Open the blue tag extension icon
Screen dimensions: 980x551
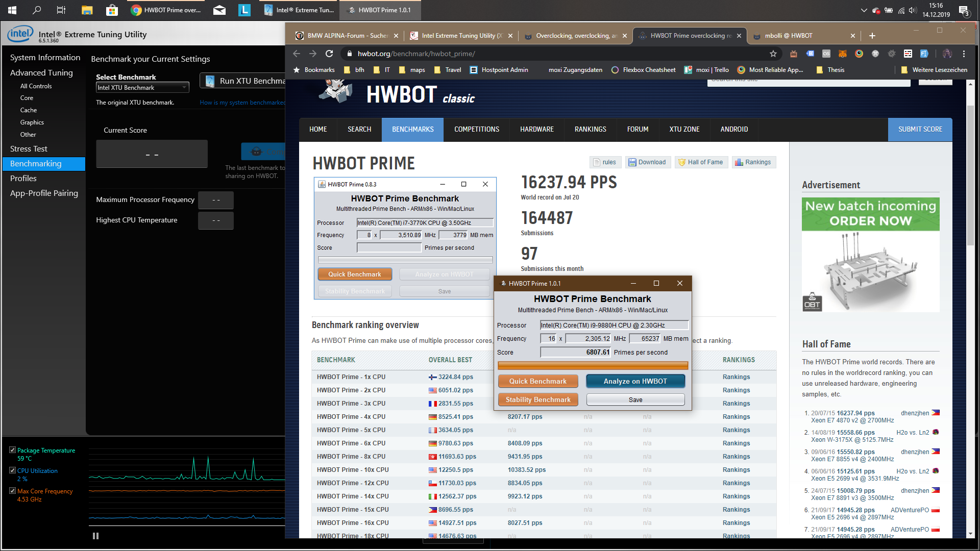[x=810, y=54]
